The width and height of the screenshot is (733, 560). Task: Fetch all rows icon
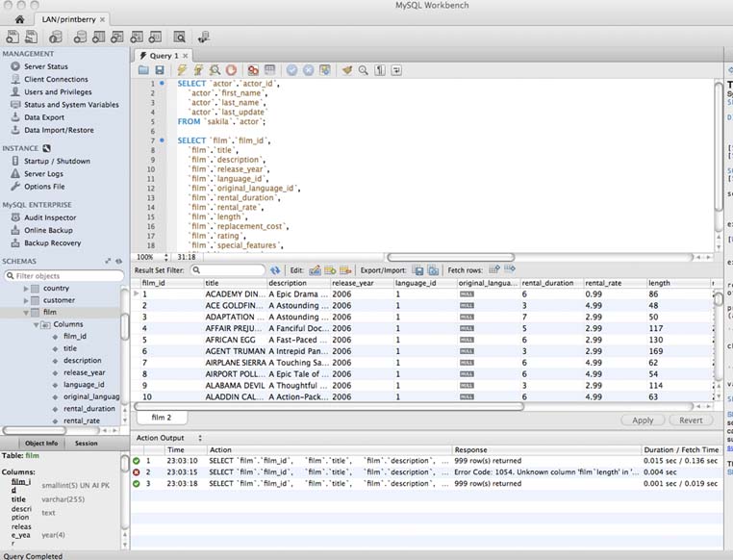510,269
